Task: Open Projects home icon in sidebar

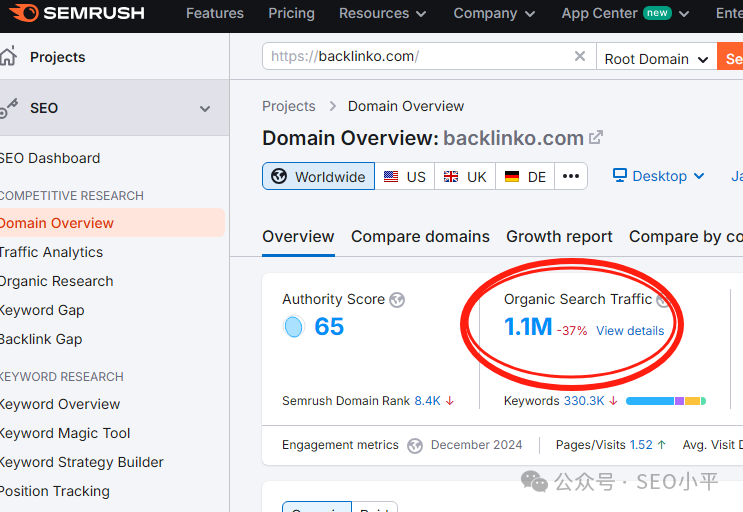Action: click(x=8, y=56)
